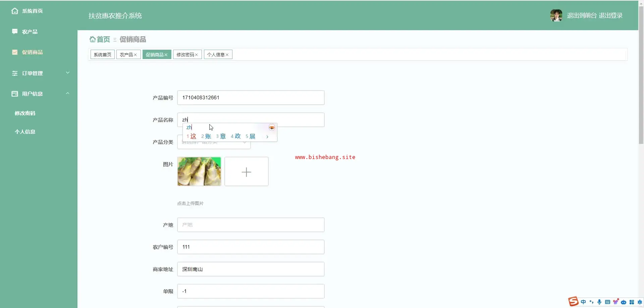Click the card icon beside 用户信息
Screen dimensions: 644x308
pyautogui.click(x=15, y=94)
